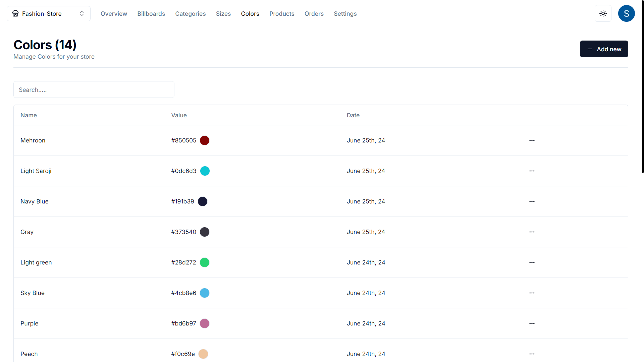
Task: Click the Colors (14) page heading
Action: click(45, 45)
